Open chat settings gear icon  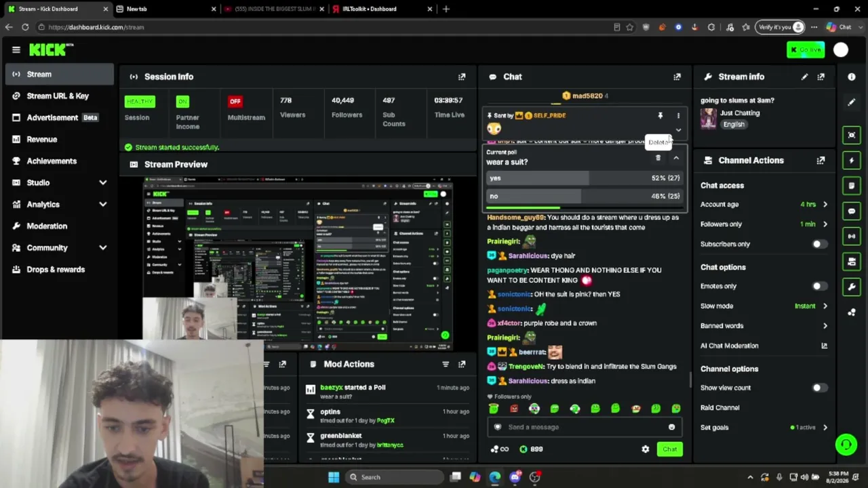(x=645, y=449)
